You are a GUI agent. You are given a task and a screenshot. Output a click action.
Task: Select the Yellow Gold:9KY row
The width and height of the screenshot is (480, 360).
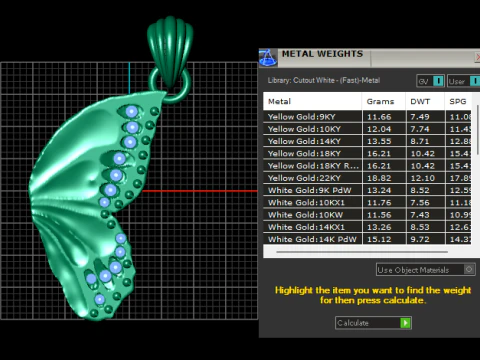point(367,117)
